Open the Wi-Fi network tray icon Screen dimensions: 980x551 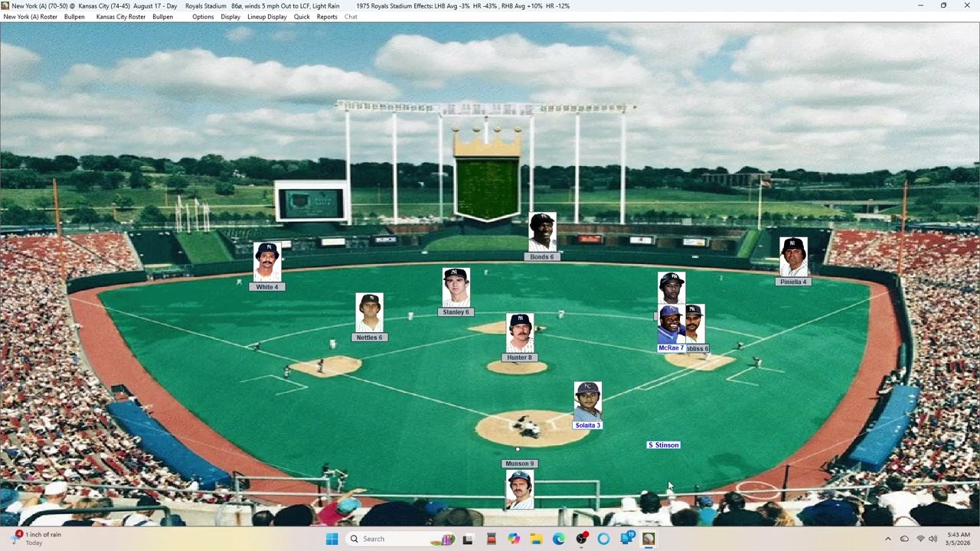click(x=920, y=539)
